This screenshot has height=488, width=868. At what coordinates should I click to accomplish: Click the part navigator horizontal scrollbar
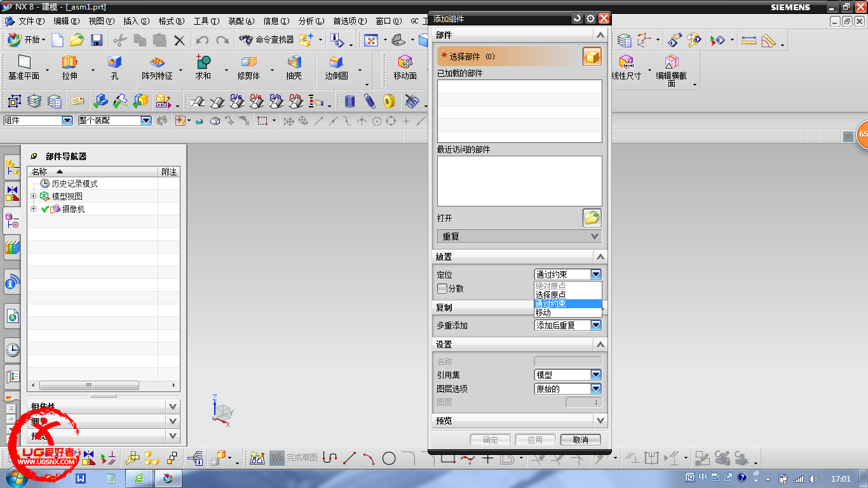(x=89, y=385)
